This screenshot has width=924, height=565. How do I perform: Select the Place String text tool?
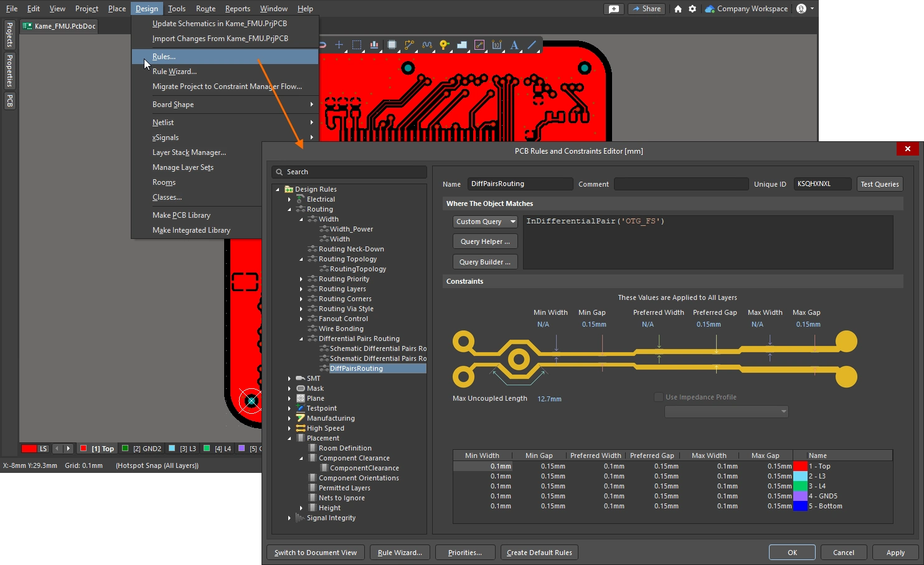click(x=514, y=45)
